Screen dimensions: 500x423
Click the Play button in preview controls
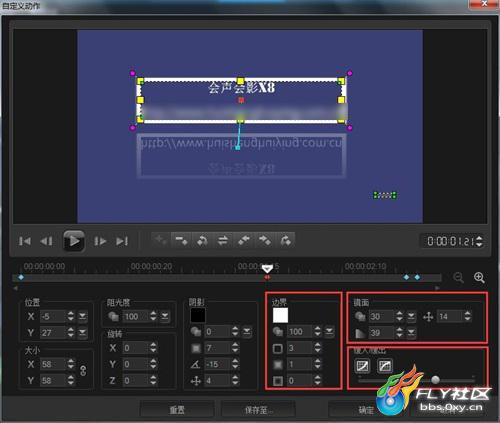74,241
